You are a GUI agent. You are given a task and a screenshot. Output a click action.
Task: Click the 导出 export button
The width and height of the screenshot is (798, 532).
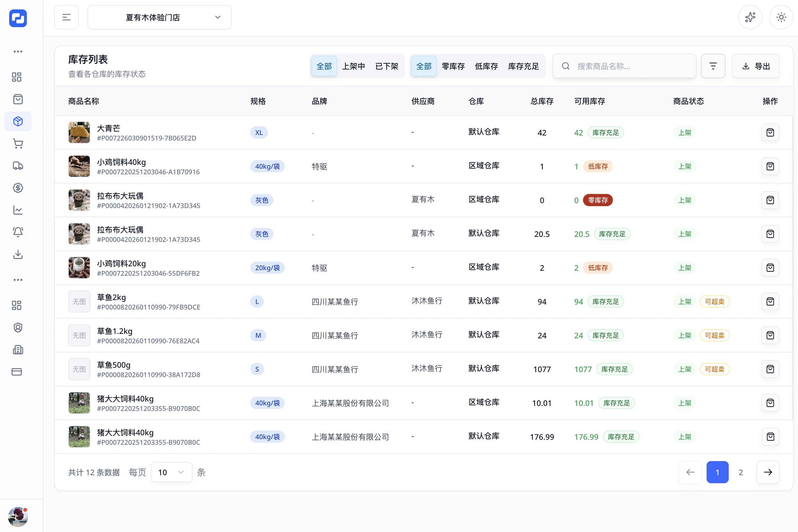pyautogui.click(x=756, y=66)
